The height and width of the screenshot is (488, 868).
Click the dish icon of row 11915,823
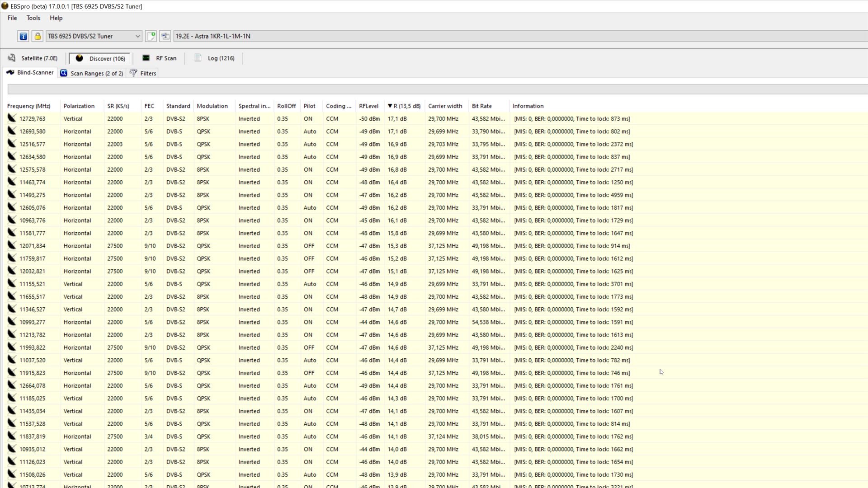tap(12, 373)
